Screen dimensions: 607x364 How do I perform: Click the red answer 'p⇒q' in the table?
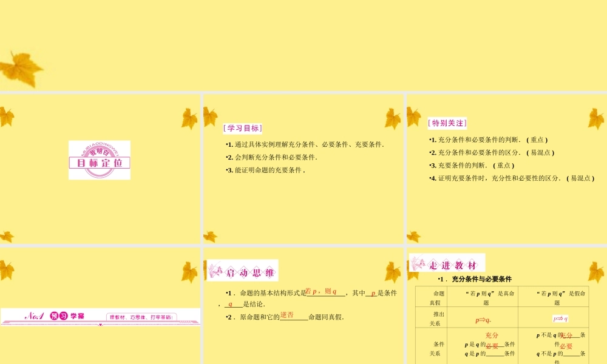(x=483, y=320)
